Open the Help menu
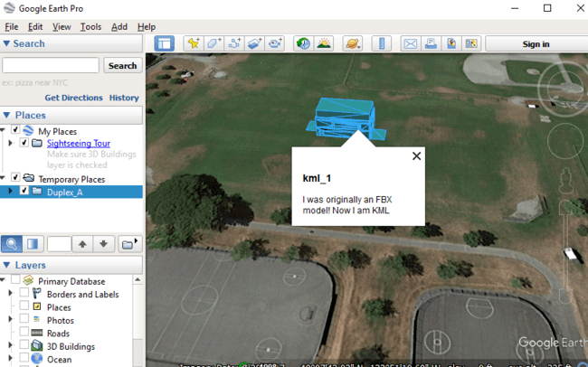The width and height of the screenshot is (588, 367). pos(147,27)
